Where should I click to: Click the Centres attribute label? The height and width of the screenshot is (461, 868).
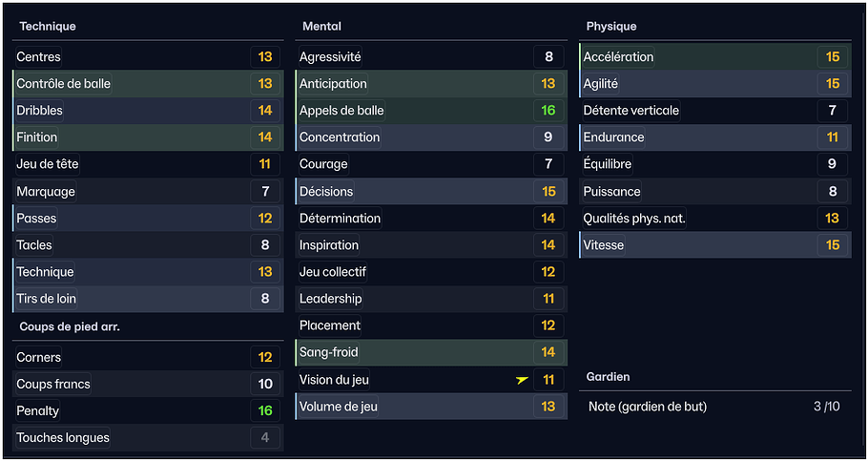(x=39, y=57)
